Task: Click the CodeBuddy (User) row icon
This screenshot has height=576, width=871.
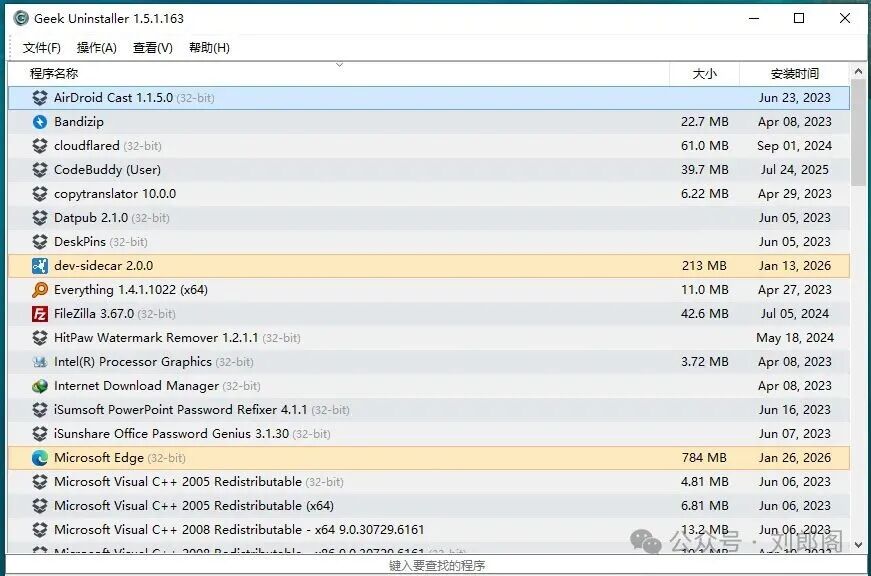Action: [x=40, y=169]
